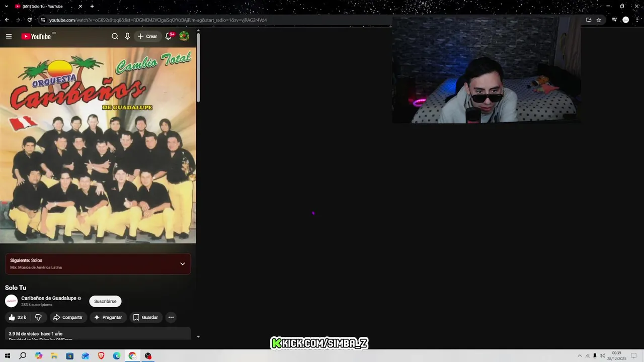View site information icon in address bar
Image resolution: width=644 pixels, height=362 pixels.
(x=43, y=20)
